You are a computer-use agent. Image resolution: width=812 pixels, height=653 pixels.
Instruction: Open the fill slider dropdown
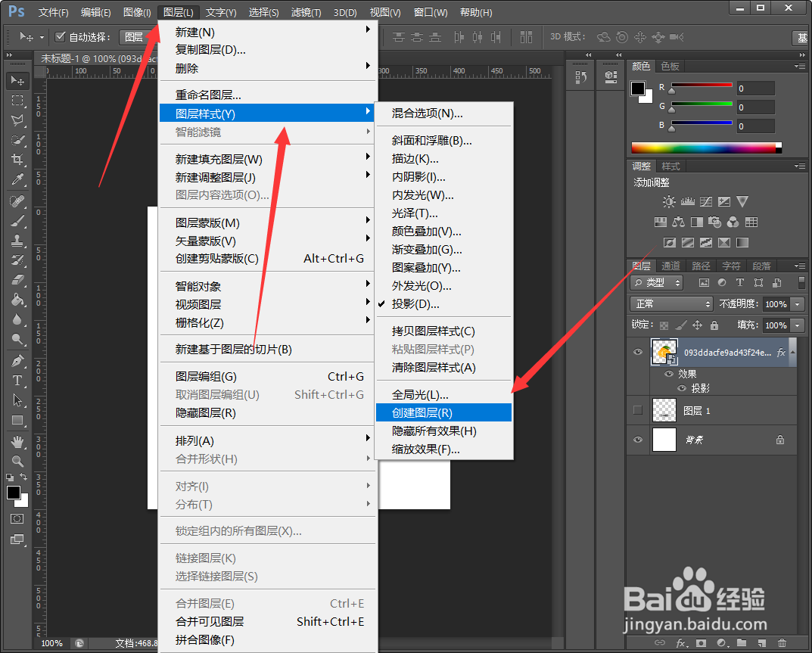(x=798, y=325)
